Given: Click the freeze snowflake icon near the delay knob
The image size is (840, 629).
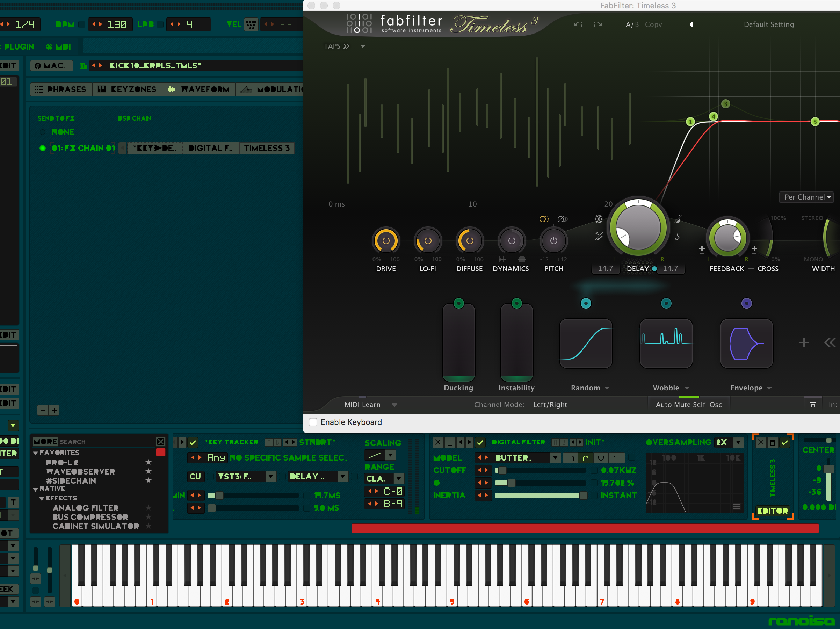Looking at the screenshot, I should (599, 219).
